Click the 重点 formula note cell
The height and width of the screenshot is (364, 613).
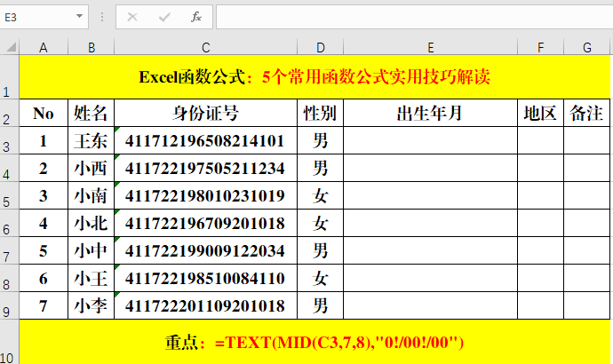[x=314, y=342]
